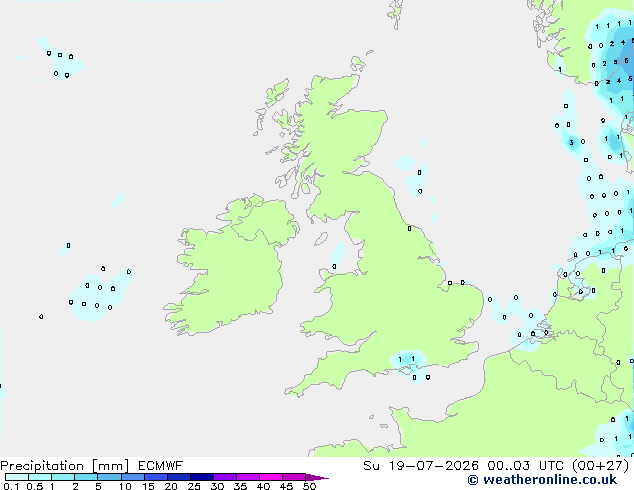Click the '(00+27)' forecast offset text
The image size is (634, 490).
pos(601,466)
